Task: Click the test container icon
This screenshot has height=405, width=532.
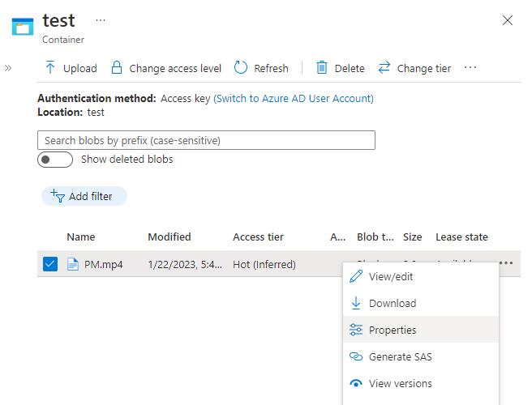Action: (x=23, y=27)
